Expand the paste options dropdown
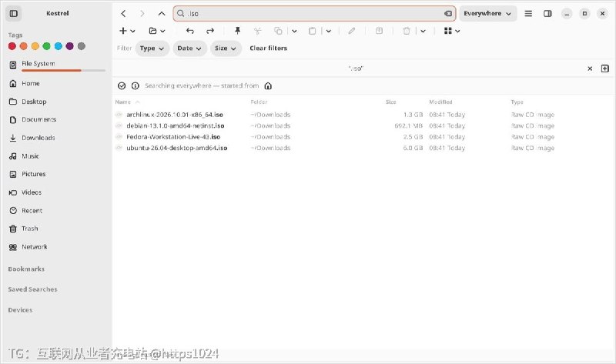Image resolution: width=616 pixels, height=364 pixels. click(329, 31)
